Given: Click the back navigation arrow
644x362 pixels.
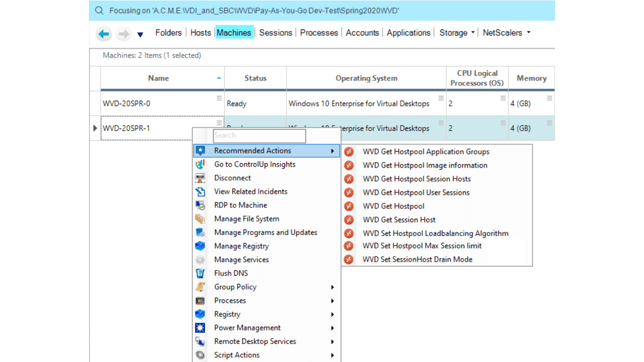Looking at the screenshot, I should (x=104, y=34).
